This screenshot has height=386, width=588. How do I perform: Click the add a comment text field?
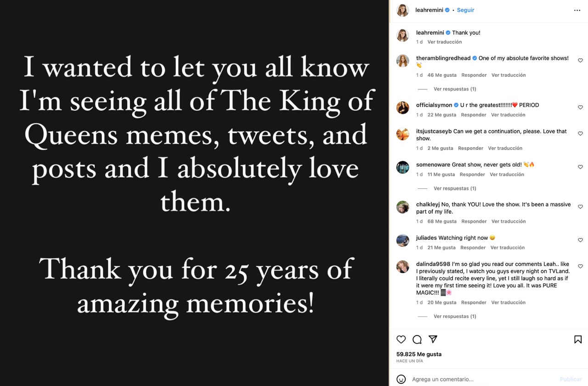[482, 379]
